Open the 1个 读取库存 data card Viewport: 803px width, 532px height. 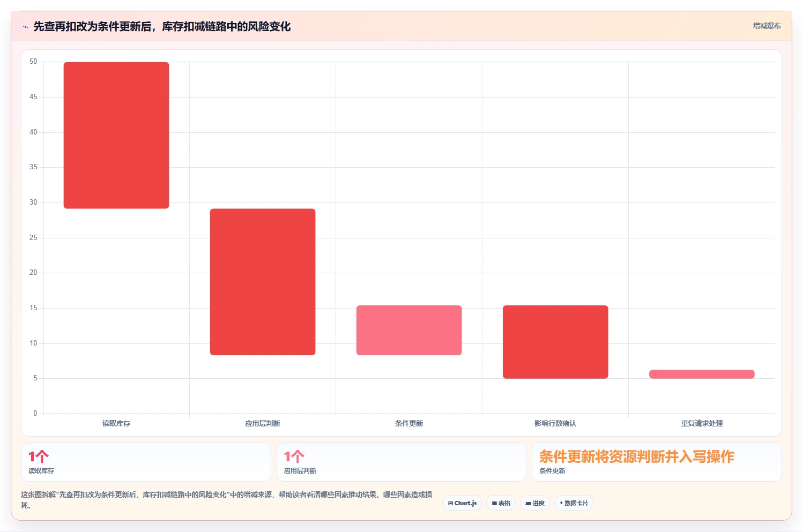[x=146, y=462]
